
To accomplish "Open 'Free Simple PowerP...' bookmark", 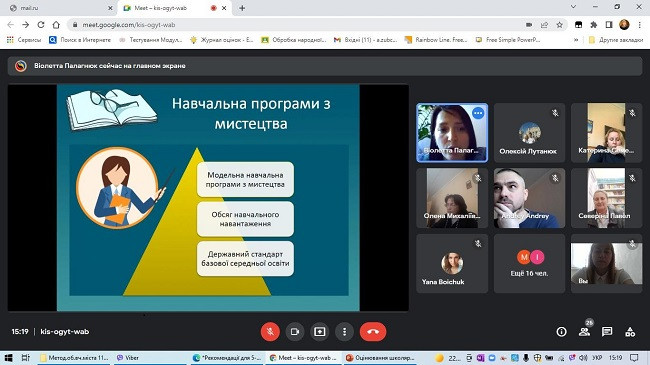I will coord(508,40).
